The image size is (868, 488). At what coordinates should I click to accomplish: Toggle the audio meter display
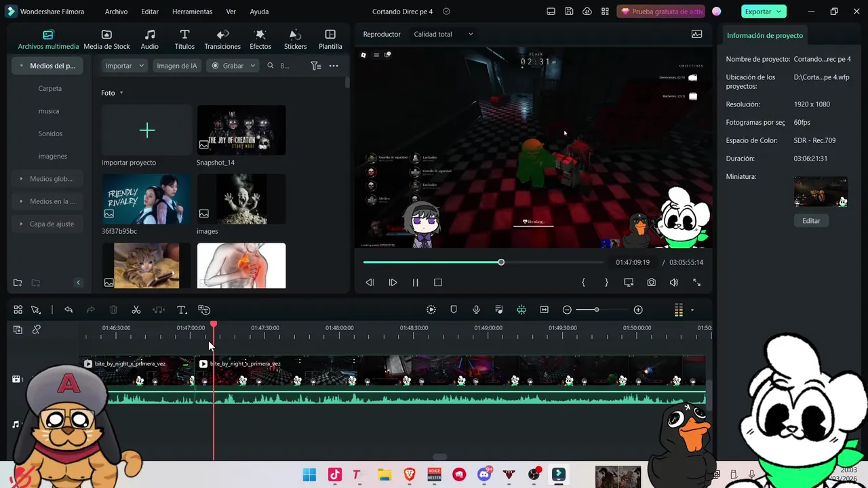click(x=679, y=310)
